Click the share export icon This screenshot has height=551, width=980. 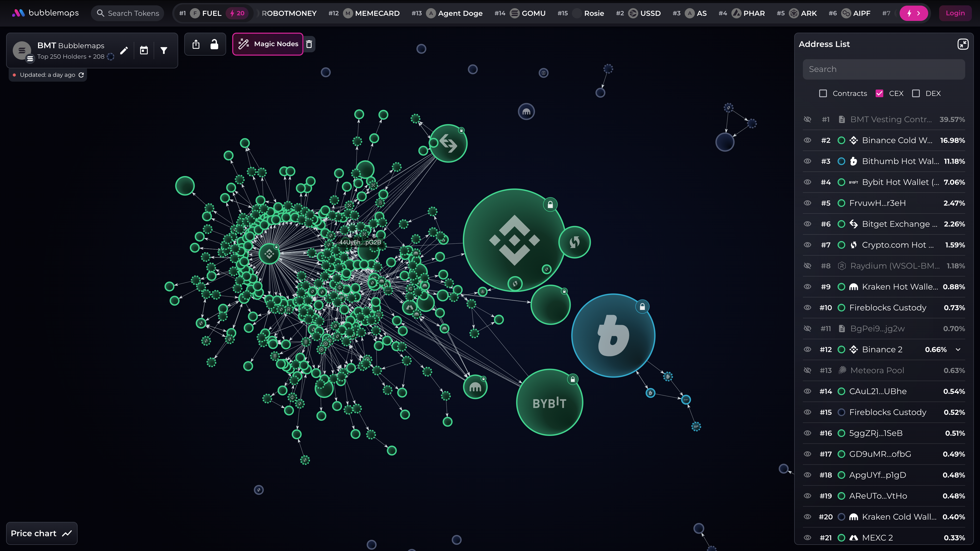[x=196, y=44]
